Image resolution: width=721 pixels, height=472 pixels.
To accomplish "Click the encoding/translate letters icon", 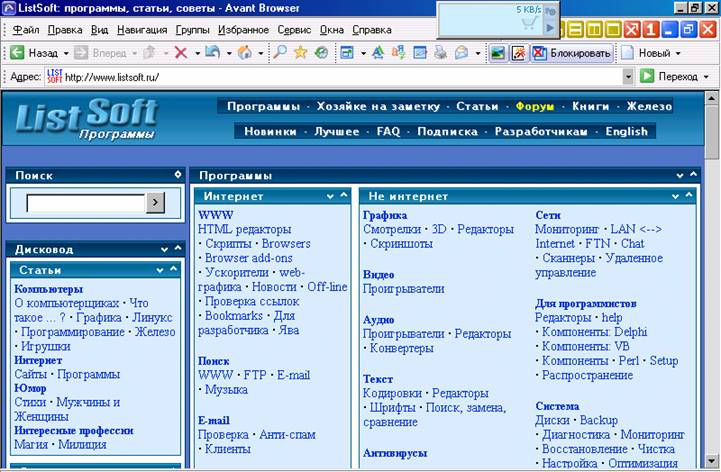I will click(398, 53).
